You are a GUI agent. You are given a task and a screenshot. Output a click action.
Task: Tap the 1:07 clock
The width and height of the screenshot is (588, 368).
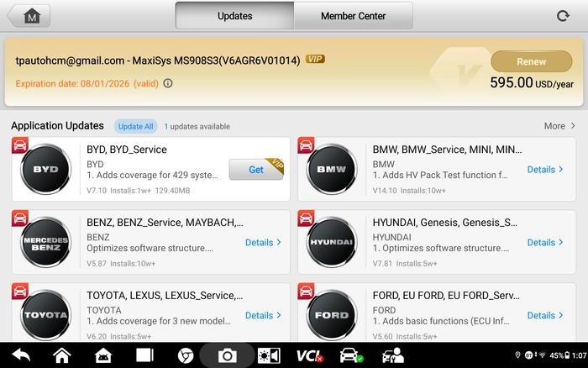(580, 355)
